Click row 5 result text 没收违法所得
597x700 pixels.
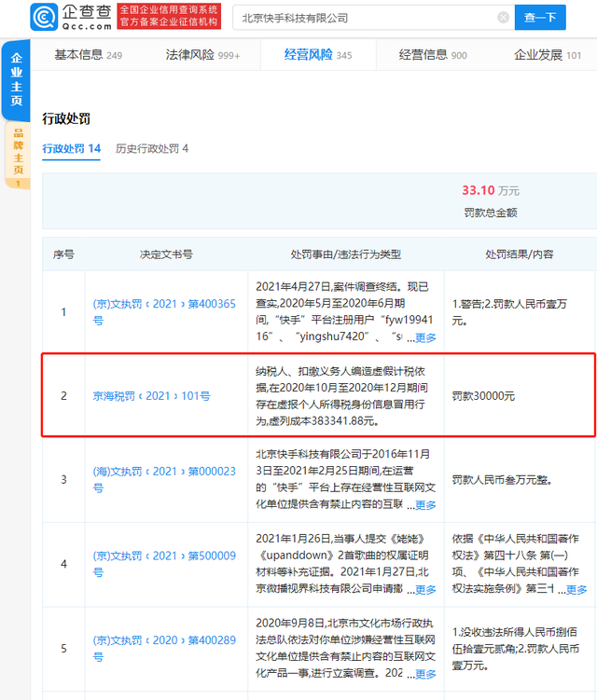(515, 649)
